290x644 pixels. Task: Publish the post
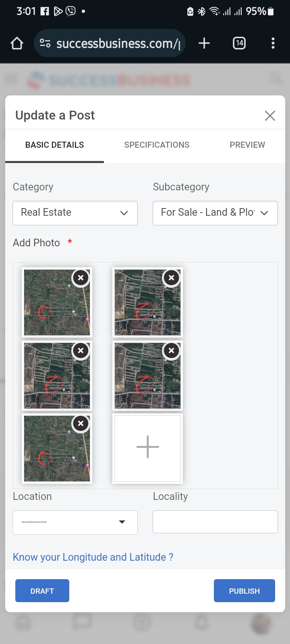[x=244, y=591]
